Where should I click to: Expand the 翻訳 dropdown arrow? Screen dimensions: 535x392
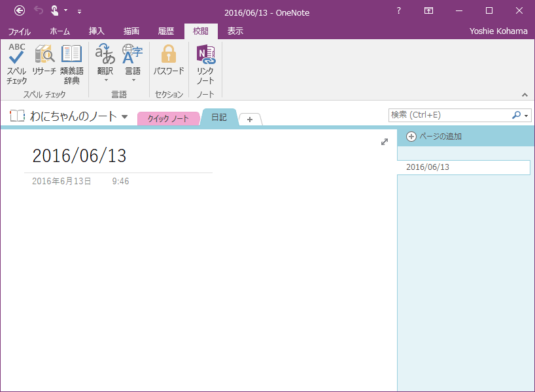[106, 80]
